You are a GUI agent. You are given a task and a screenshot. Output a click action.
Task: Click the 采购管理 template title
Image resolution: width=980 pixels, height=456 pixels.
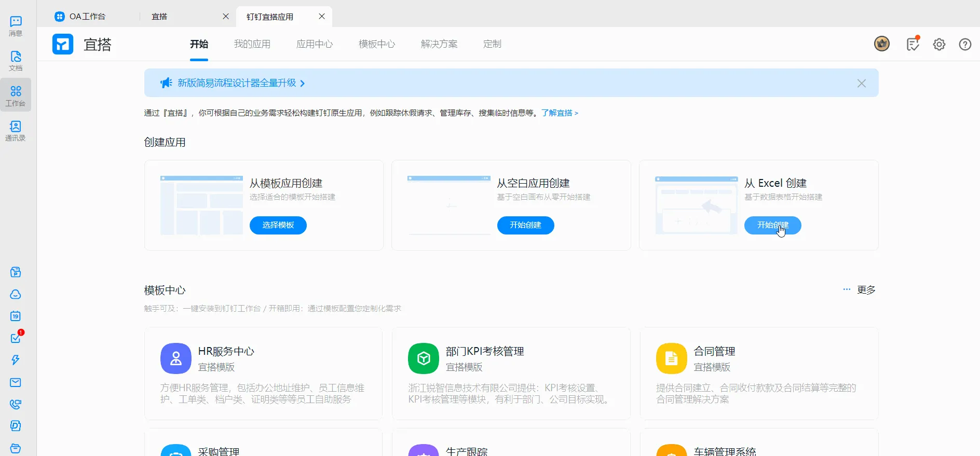[x=219, y=451]
